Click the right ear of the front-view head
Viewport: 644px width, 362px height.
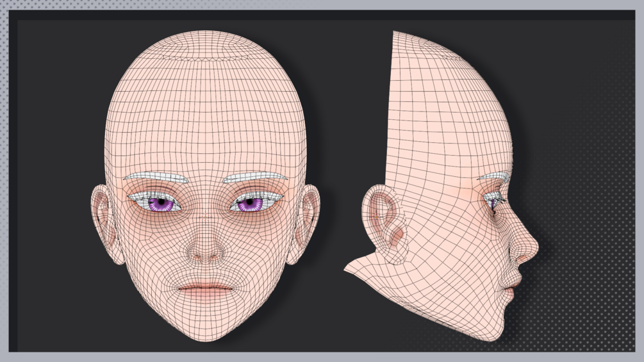point(304,224)
